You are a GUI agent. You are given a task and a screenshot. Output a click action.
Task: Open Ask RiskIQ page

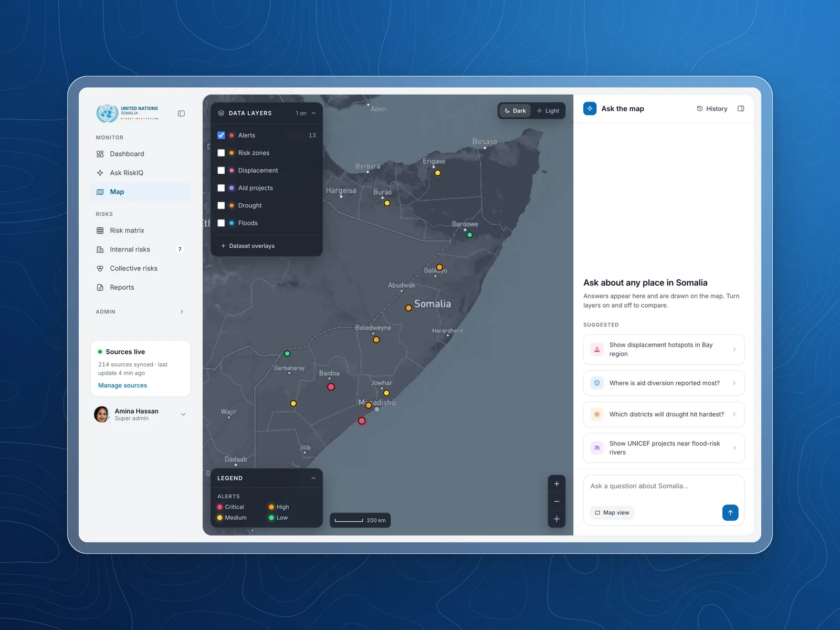pos(140,173)
